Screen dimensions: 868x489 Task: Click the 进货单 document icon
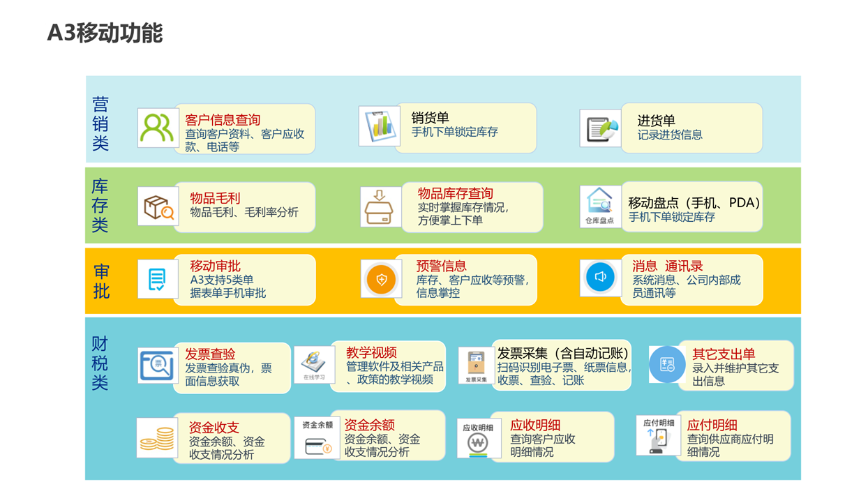pyautogui.click(x=600, y=128)
